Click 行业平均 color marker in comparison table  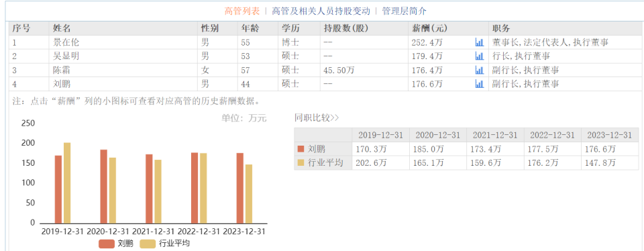click(301, 162)
